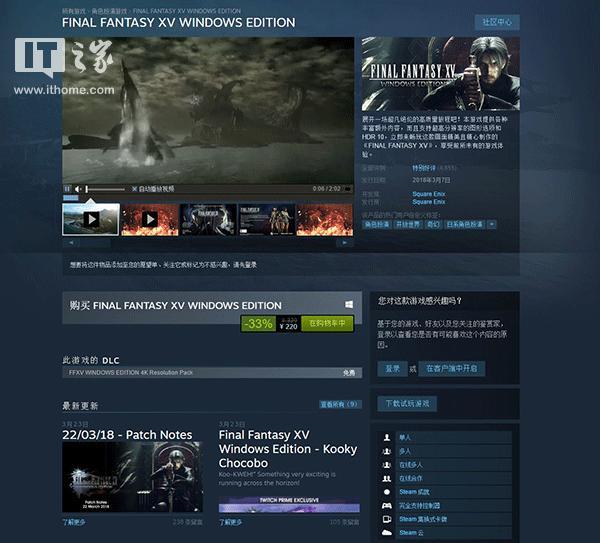Select the first video thumbnail
This screenshot has height=543, width=600.
[x=91, y=219]
